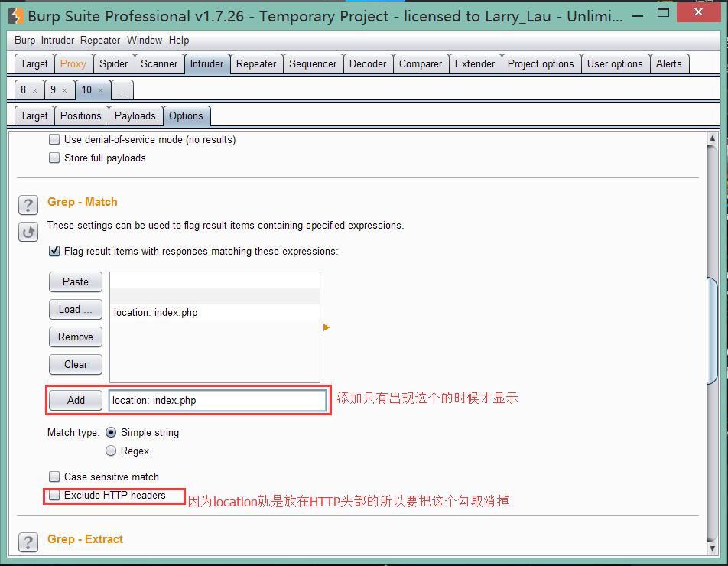This screenshot has height=566, width=728.
Task: Open User options tab
Action: [615, 64]
